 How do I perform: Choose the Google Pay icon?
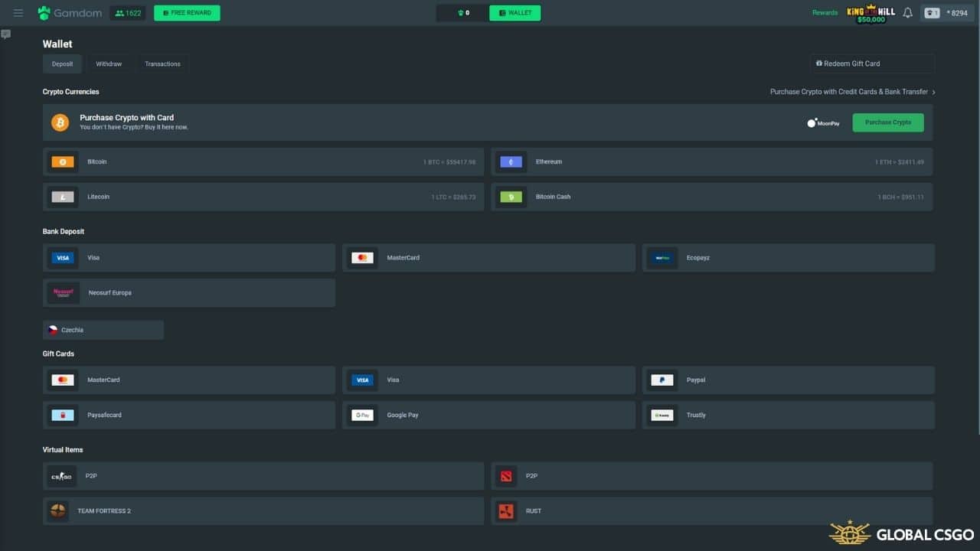(x=362, y=416)
